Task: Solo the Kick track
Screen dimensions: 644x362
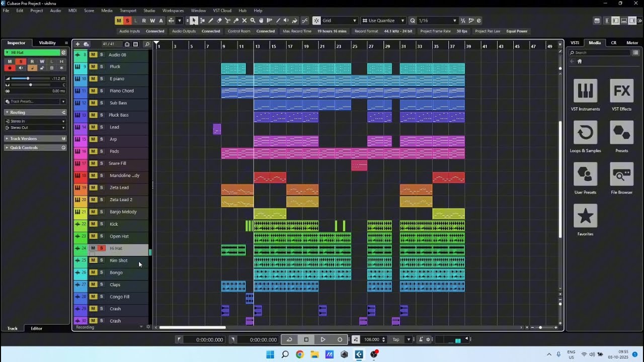Action: click(101, 224)
